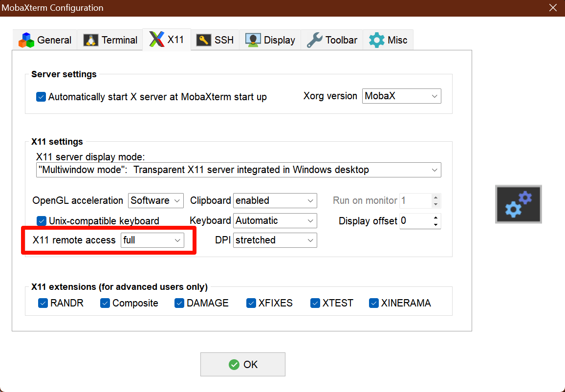Close the MobaXterm Configuration window
565x392 pixels.
[x=553, y=7]
